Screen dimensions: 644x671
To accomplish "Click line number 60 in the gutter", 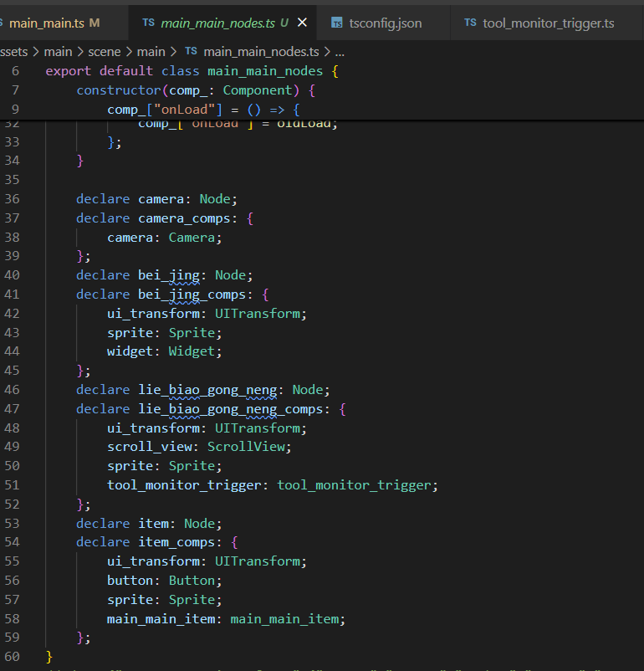I will pos(12,657).
